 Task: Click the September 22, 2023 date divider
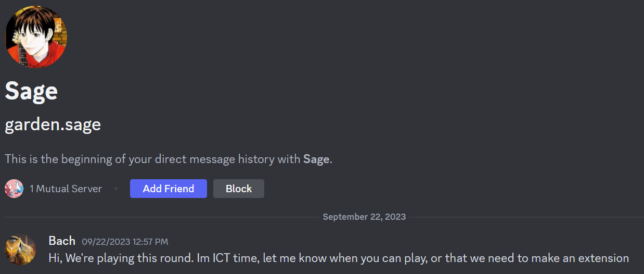pyautogui.click(x=364, y=217)
